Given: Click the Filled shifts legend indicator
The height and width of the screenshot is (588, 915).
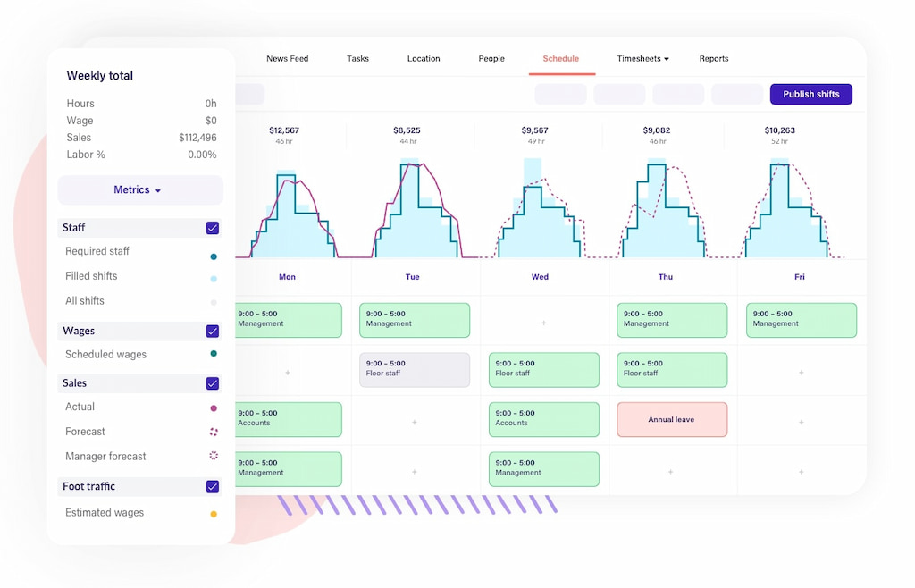Looking at the screenshot, I should 213,276.
